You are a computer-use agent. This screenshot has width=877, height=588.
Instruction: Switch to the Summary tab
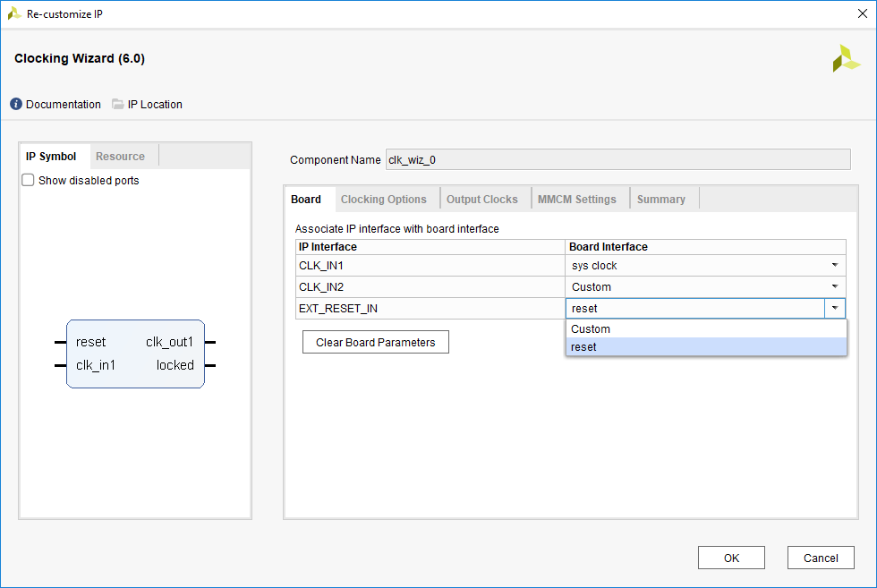[661, 200]
